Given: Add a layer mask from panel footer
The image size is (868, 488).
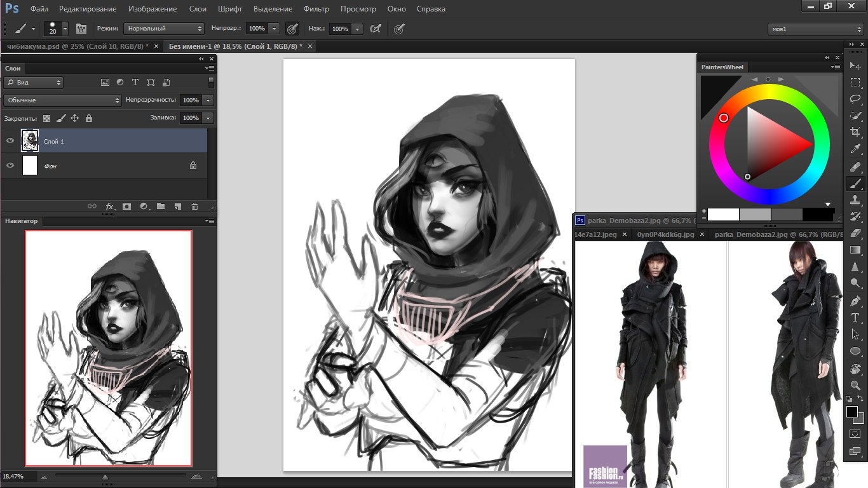Looking at the screenshot, I should [126, 207].
